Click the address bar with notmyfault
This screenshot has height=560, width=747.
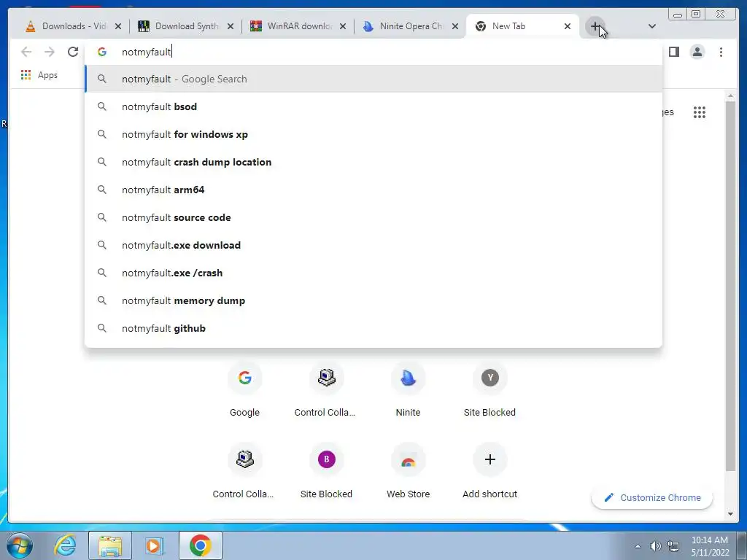point(373,52)
